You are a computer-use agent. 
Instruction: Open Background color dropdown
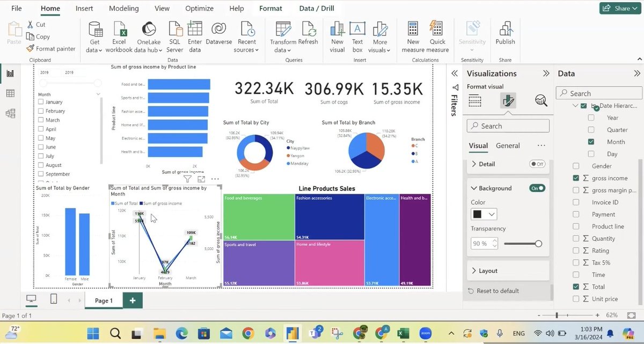click(x=484, y=214)
